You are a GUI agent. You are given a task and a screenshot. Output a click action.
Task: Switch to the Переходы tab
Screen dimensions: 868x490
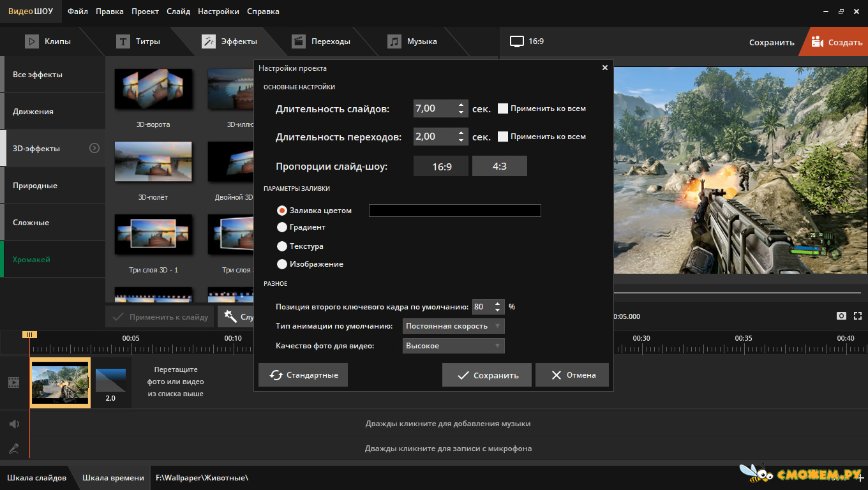tap(321, 41)
